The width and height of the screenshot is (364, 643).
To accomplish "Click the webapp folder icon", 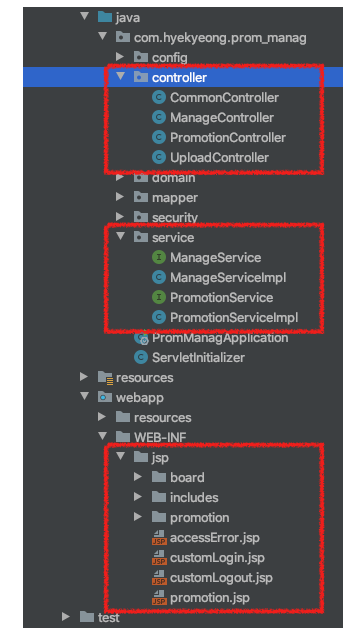I will [105, 397].
